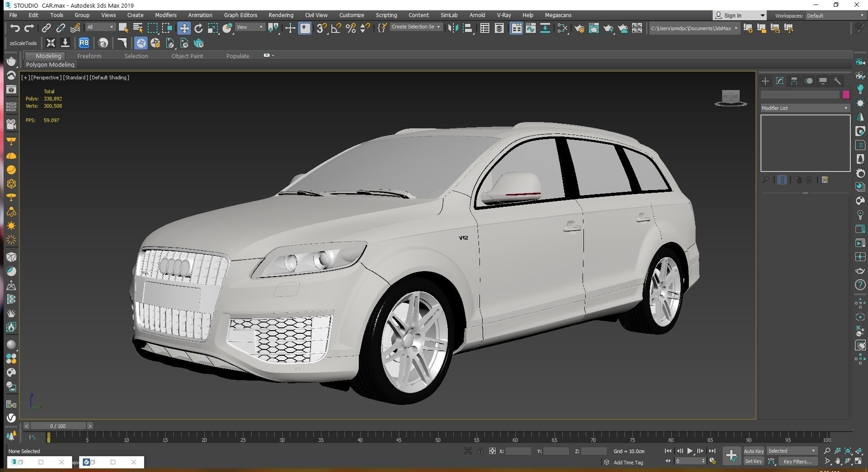Open Curve Editor toolbar icon
Image resolution: width=868 pixels, height=472 pixels.
pyautogui.click(x=531, y=28)
